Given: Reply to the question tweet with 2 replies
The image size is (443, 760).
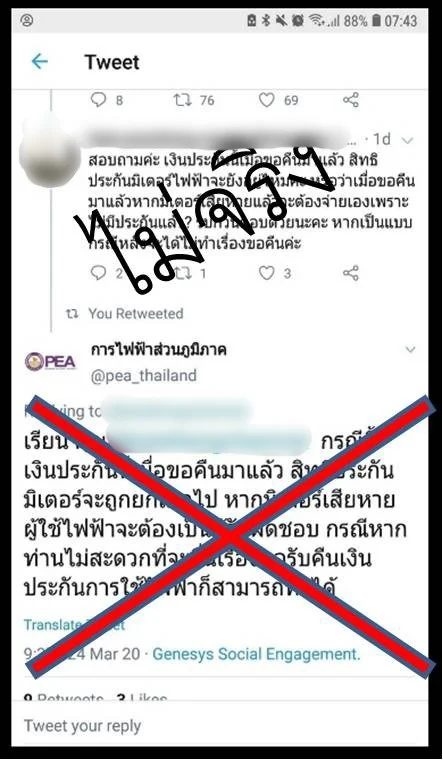Looking at the screenshot, I should click(x=98, y=273).
